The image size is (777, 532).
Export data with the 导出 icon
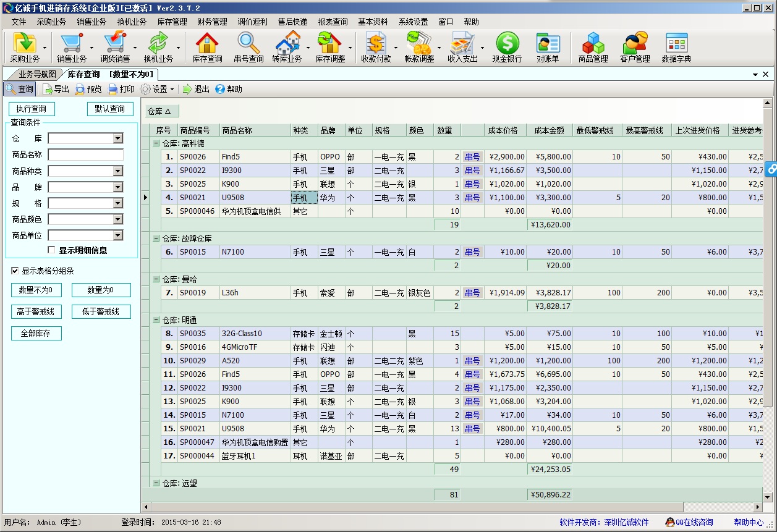click(56, 89)
